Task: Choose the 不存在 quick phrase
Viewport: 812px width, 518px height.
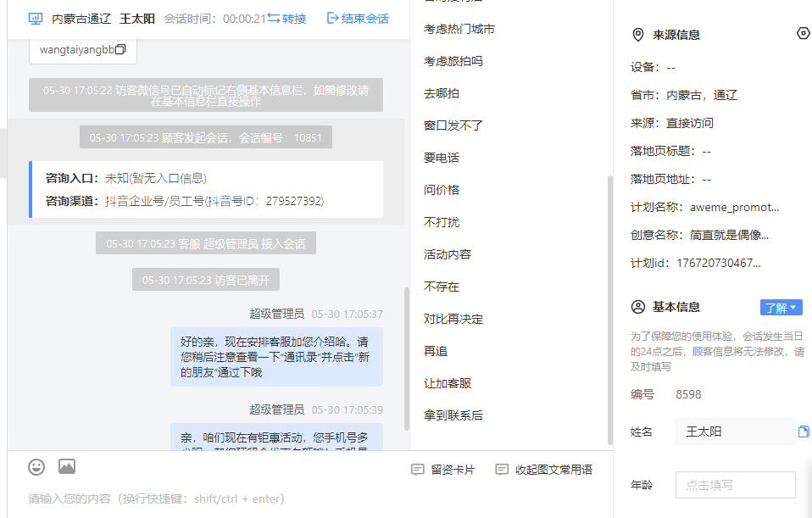Action: 442,287
